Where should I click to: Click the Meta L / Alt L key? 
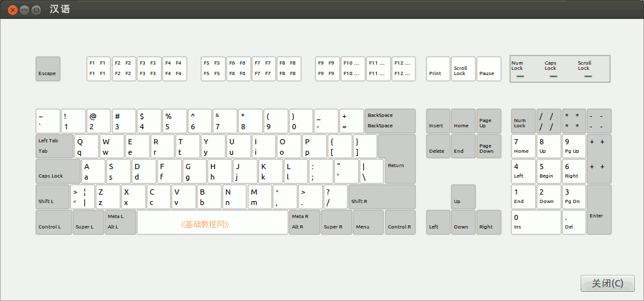point(120,222)
